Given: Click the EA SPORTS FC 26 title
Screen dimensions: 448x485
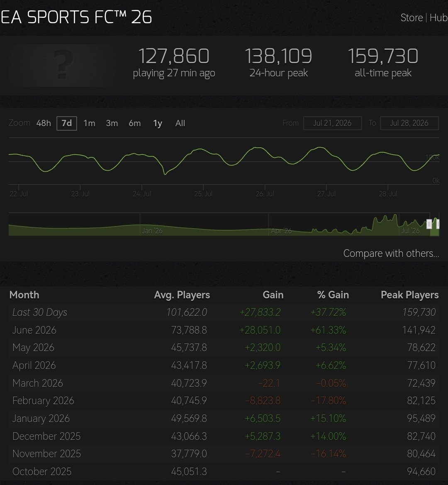Looking at the screenshot, I should click(76, 17).
